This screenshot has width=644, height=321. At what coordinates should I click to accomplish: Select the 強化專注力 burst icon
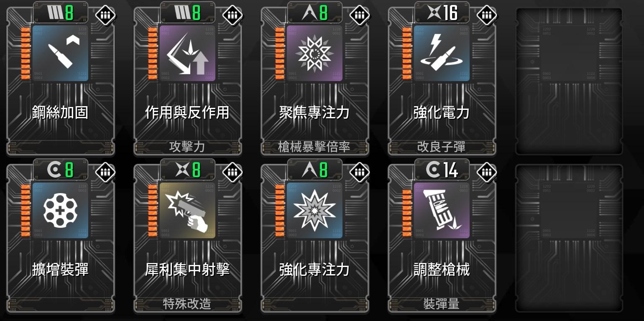pyautogui.click(x=315, y=210)
